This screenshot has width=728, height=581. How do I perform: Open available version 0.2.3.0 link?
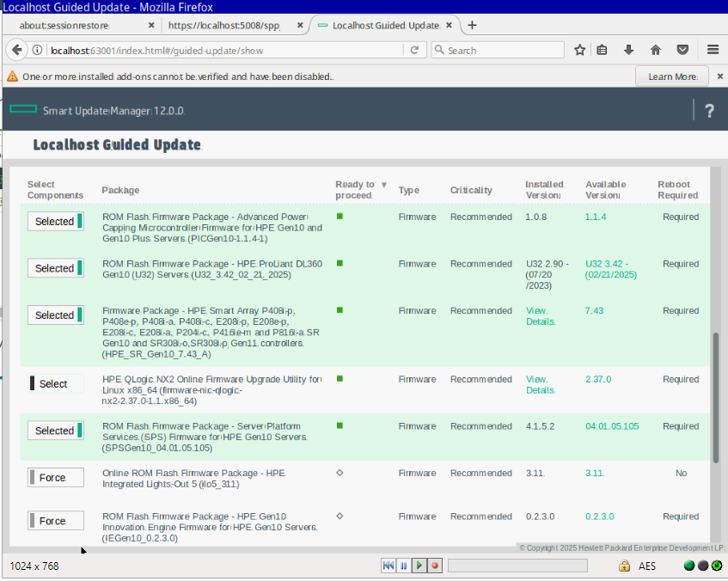pyautogui.click(x=600, y=517)
